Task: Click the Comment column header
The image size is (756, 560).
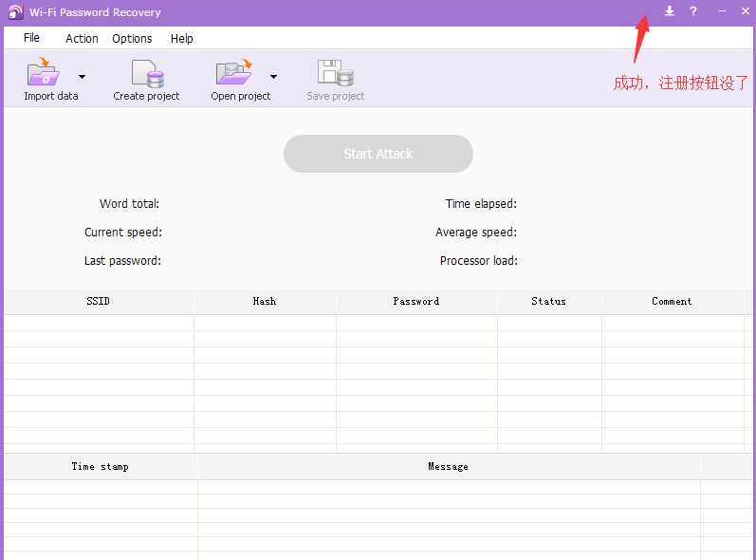Action: coord(673,302)
